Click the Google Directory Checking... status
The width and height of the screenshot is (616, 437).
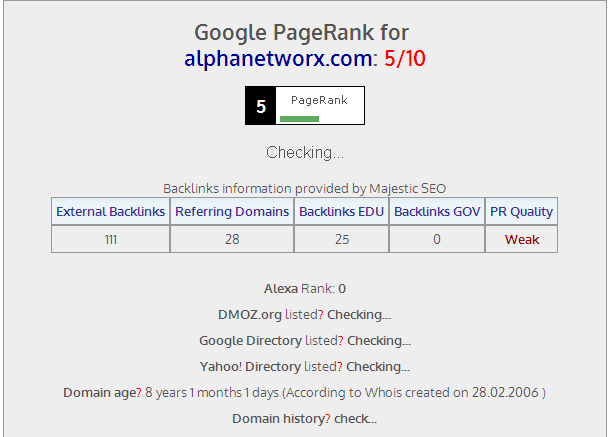click(x=379, y=341)
